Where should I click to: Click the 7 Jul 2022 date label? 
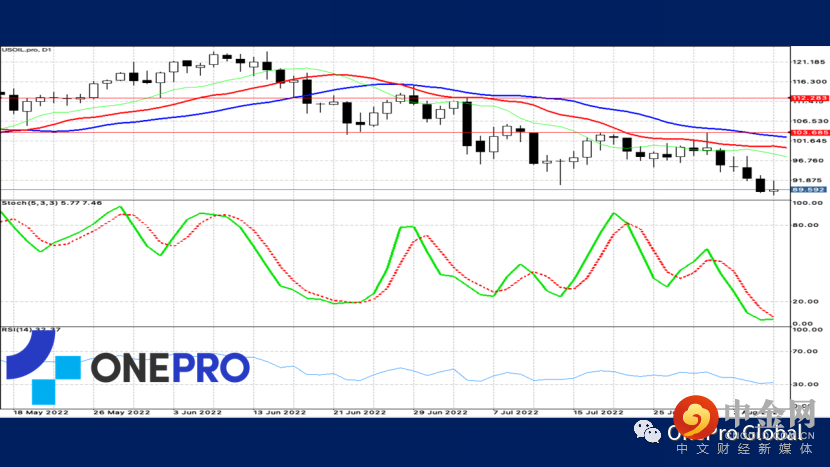516,412
